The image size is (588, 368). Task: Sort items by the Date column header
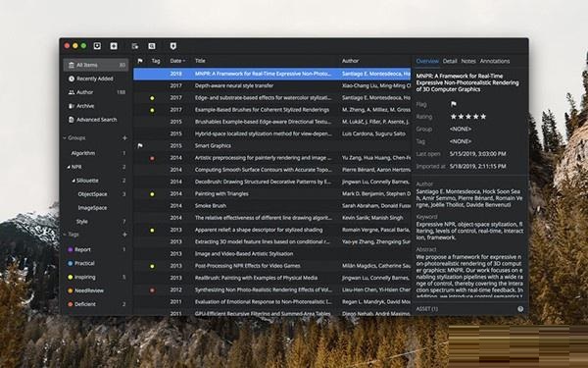click(177, 61)
